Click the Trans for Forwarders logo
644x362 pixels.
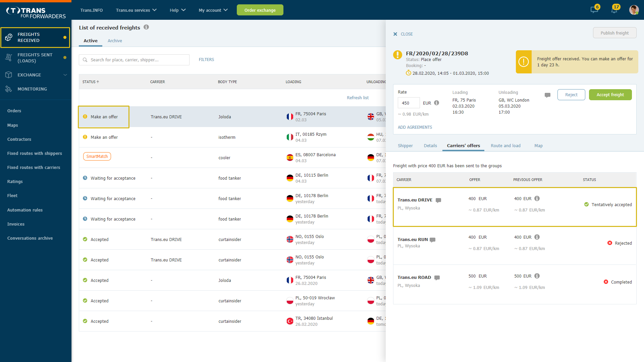click(x=36, y=13)
